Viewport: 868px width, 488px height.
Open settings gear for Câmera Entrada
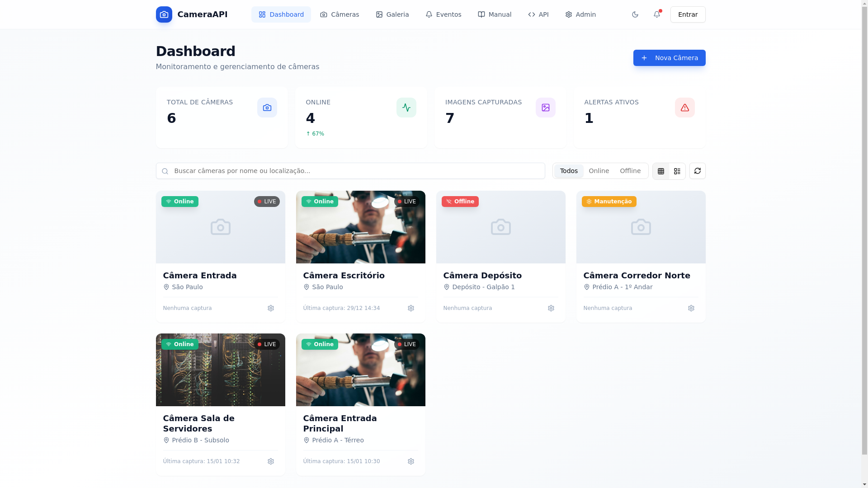(270, 308)
